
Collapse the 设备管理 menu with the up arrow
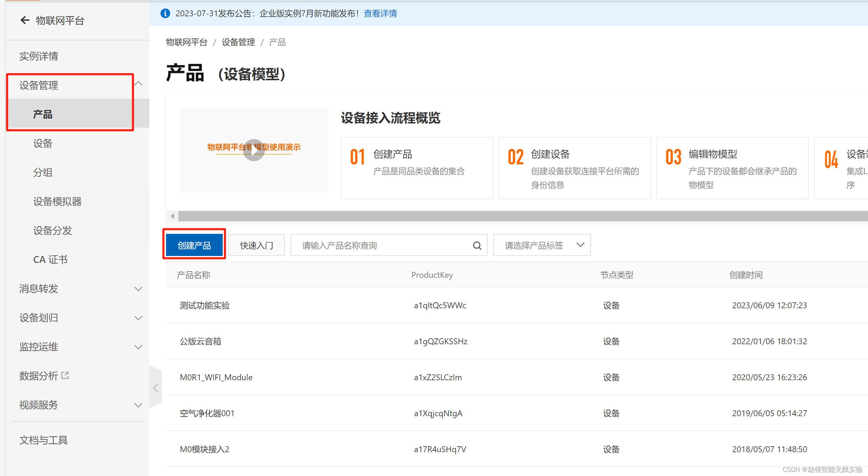138,84
